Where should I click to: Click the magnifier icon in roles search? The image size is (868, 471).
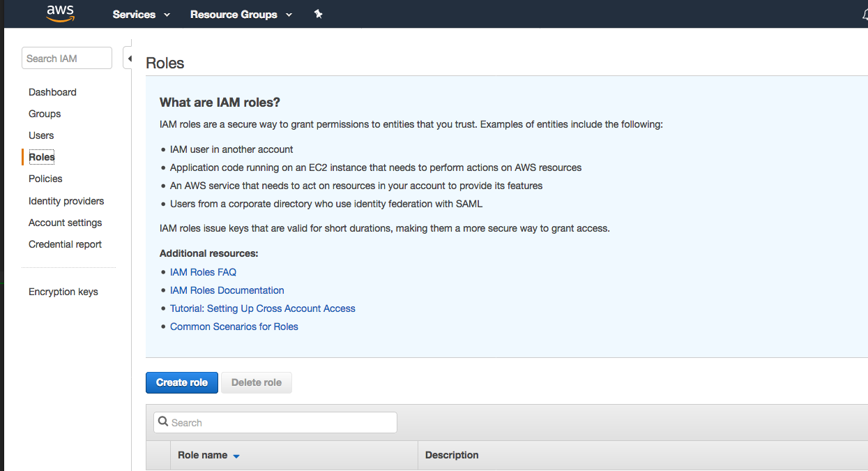click(x=163, y=422)
